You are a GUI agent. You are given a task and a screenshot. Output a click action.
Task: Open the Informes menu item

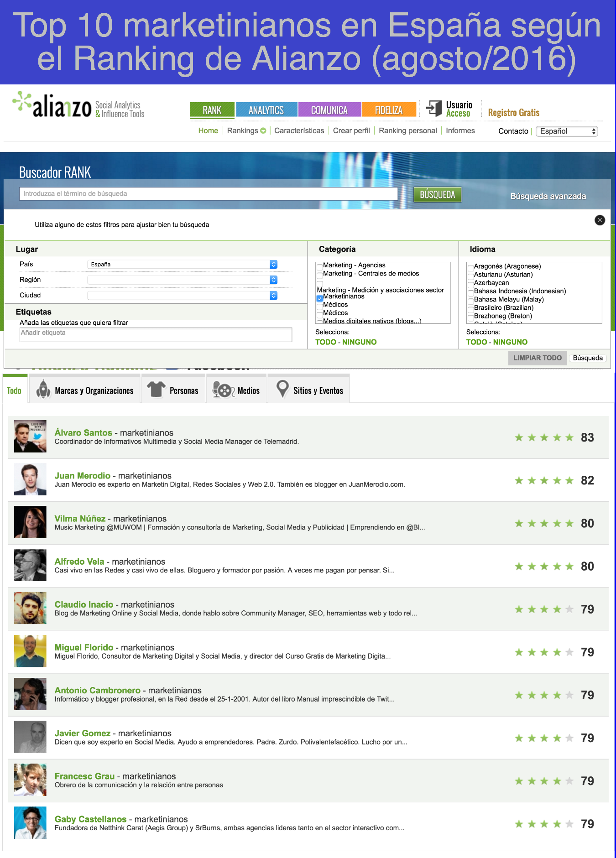[460, 131]
